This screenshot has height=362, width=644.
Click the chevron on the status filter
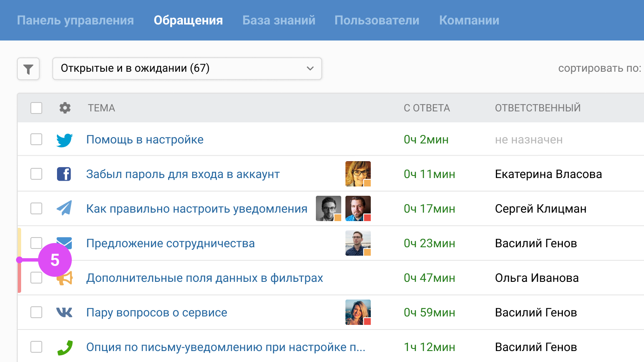(x=310, y=68)
